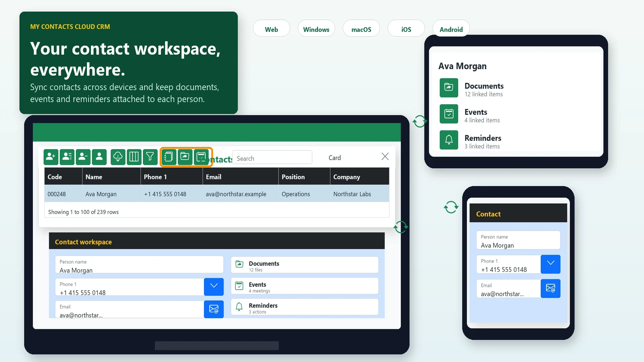Click the Search input field
The height and width of the screenshot is (362, 644).
272,158
